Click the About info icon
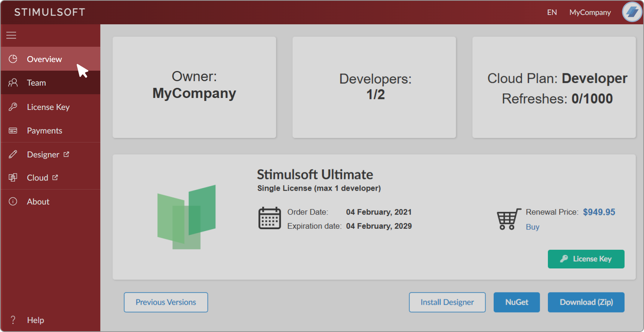The width and height of the screenshot is (644, 332). [x=13, y=202]
